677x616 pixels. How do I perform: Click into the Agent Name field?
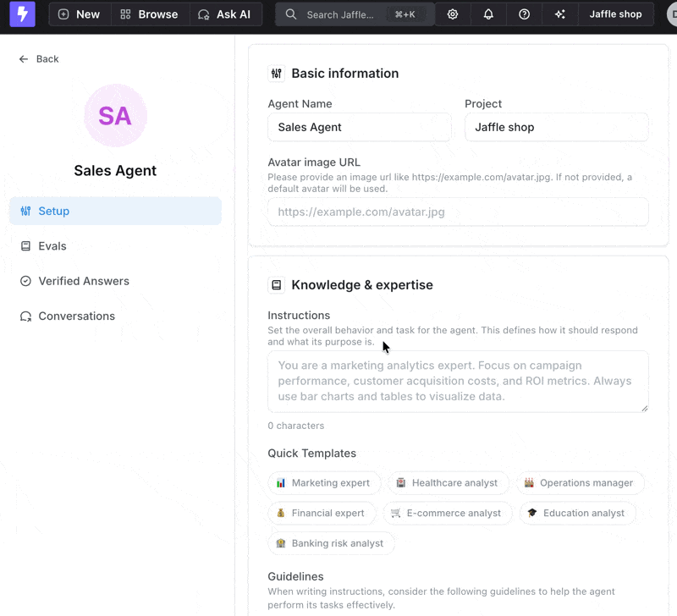click(x=359, y=127)
